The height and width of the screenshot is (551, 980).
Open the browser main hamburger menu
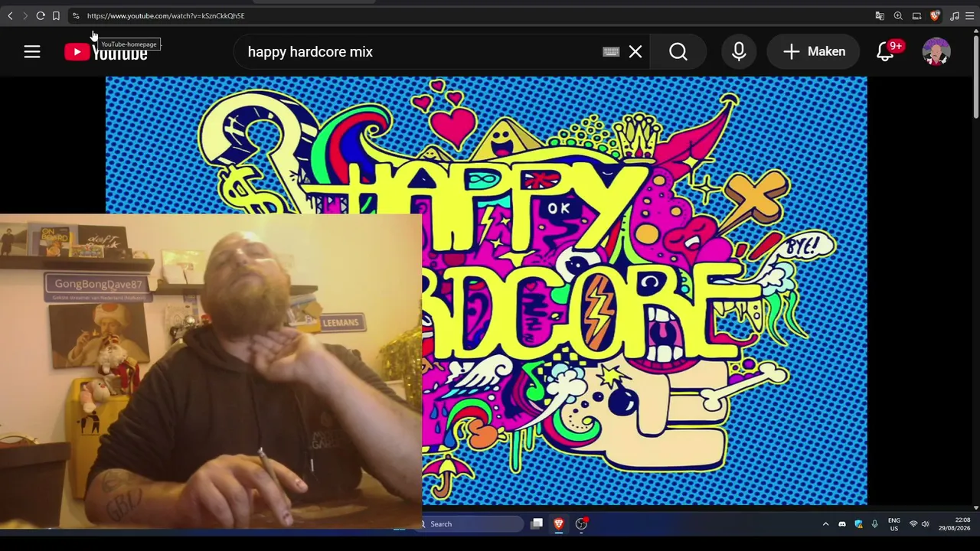point(969,15)
